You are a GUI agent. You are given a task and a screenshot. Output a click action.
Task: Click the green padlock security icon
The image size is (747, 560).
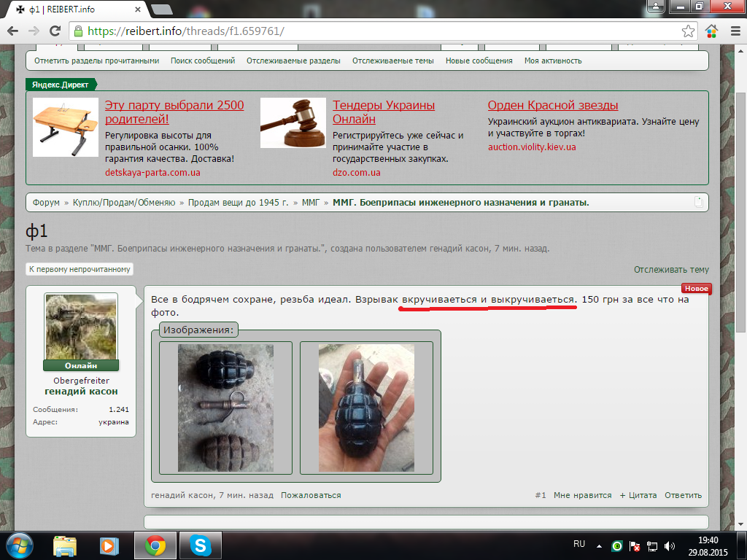click(x=78, y=31)
